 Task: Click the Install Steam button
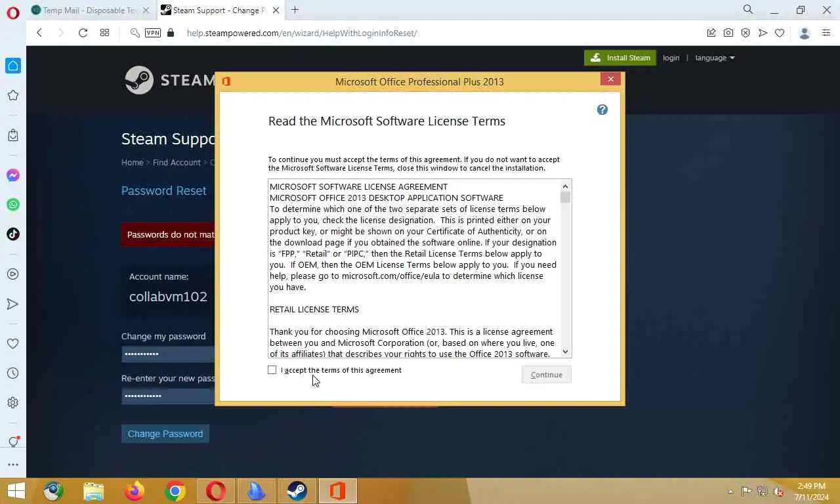(x=620, y=58)
